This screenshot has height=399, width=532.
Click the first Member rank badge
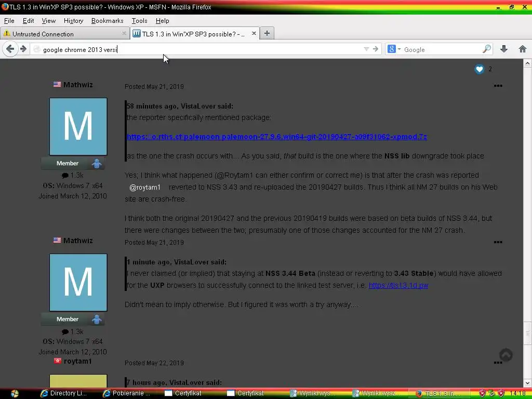point(73,163)
